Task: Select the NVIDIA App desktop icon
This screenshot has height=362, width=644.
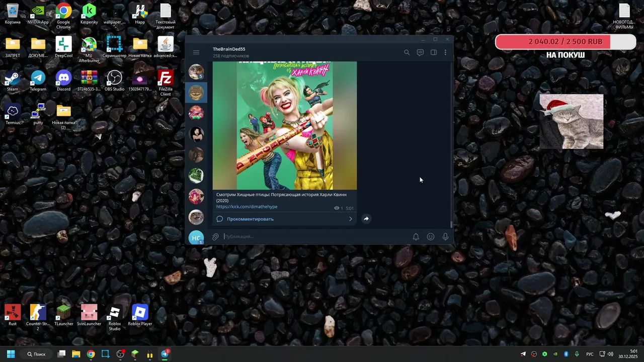Action: [38, 14]
